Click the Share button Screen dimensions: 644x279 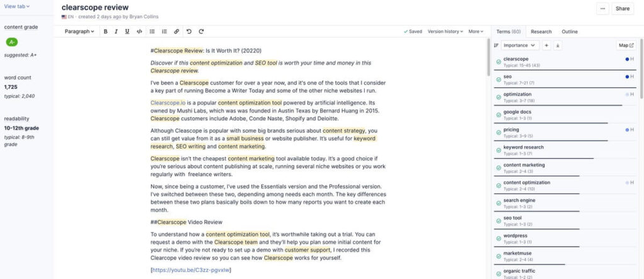[622, 9]
